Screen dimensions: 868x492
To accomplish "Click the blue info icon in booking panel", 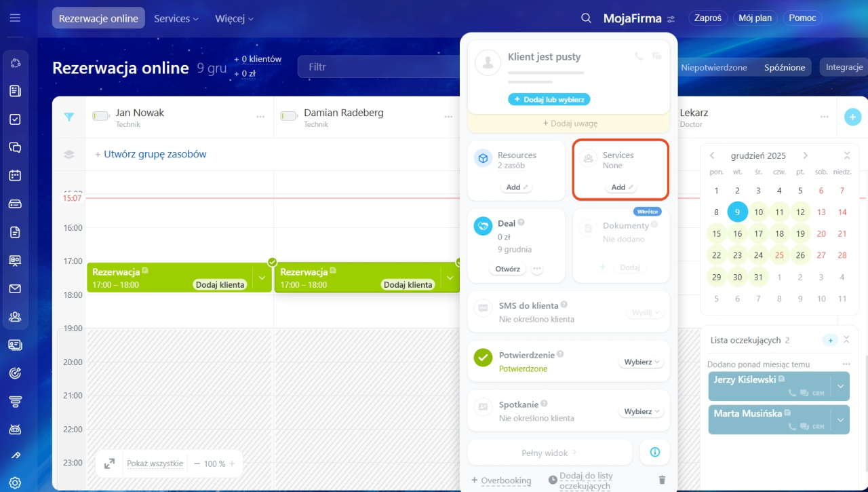I will (x=655, y=452).
